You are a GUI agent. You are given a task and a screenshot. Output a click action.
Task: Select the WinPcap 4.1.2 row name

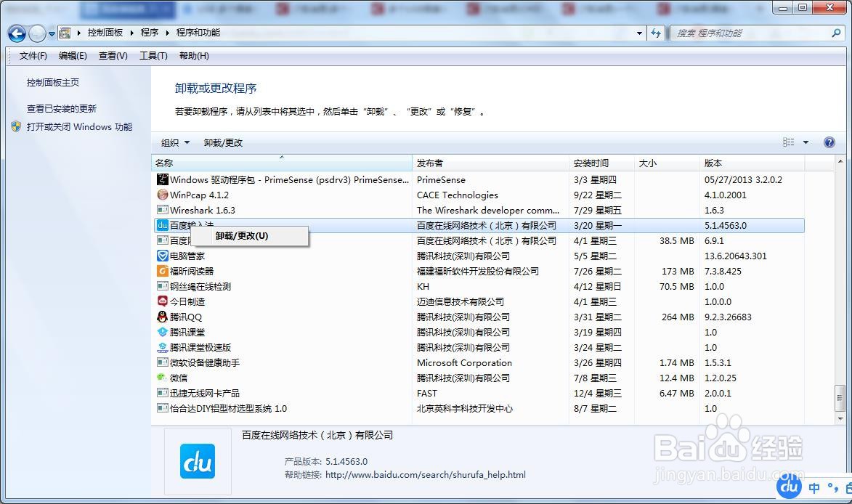pyautogui.click(x=199, y=195)
